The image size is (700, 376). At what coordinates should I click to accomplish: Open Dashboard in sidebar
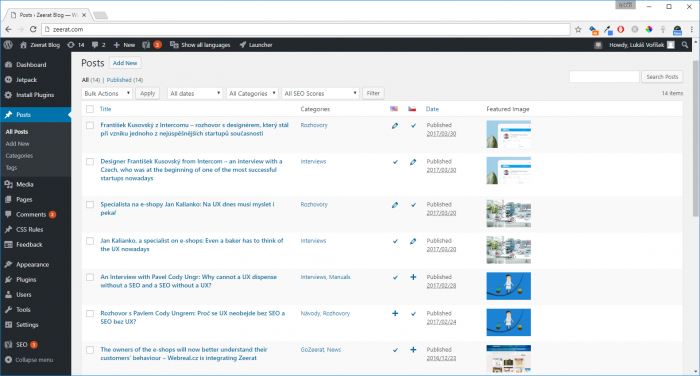pyautogui.click(x=35, y=65)
